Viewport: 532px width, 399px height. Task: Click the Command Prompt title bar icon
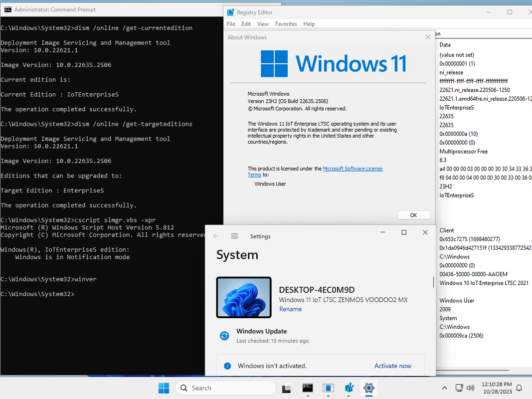pyautogui.click(x=7, y=9)
